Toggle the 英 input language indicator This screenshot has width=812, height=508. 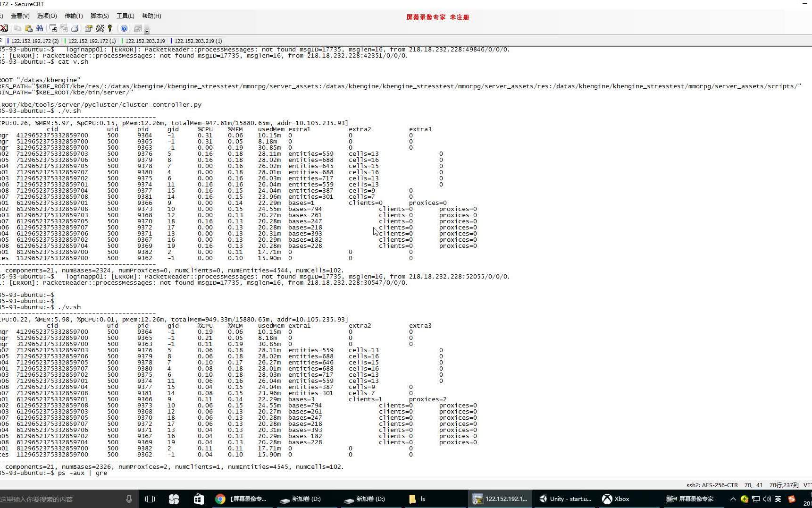778,499
